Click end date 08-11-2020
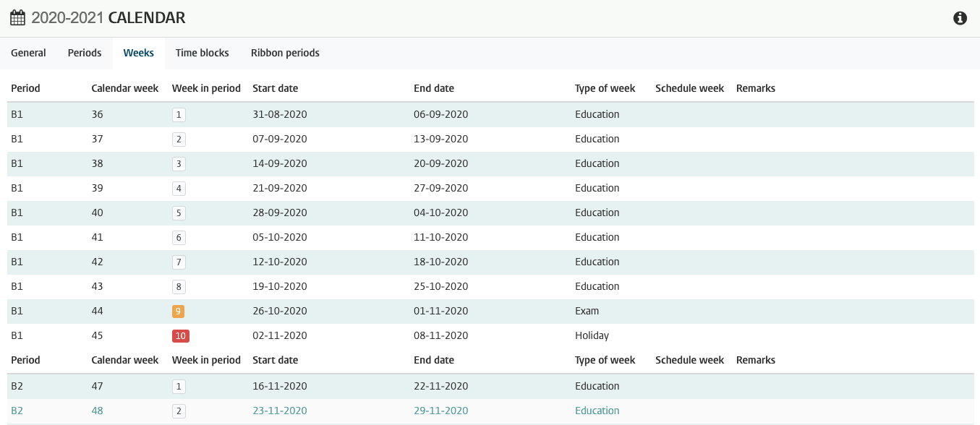Screen dimensions: 980x425 441,335
